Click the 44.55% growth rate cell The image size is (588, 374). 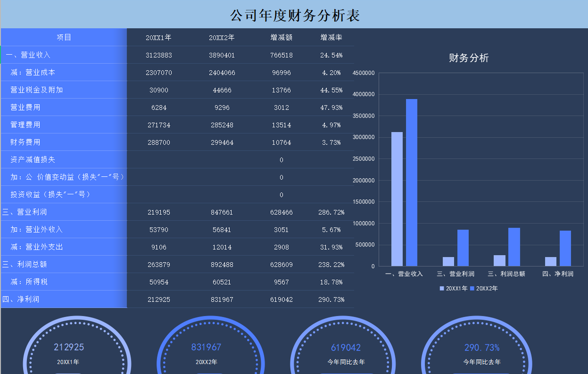coord(331,90)
